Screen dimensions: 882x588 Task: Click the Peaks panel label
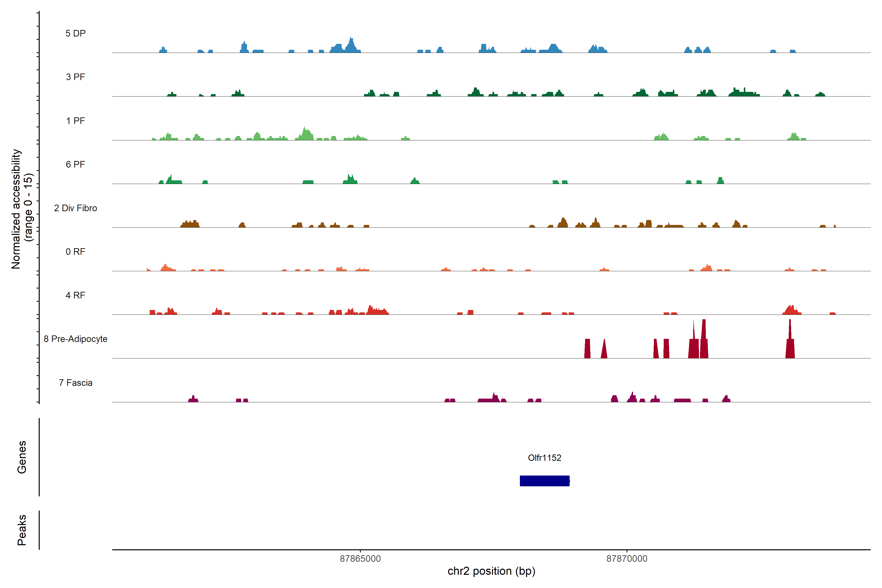tap(22, 530)
